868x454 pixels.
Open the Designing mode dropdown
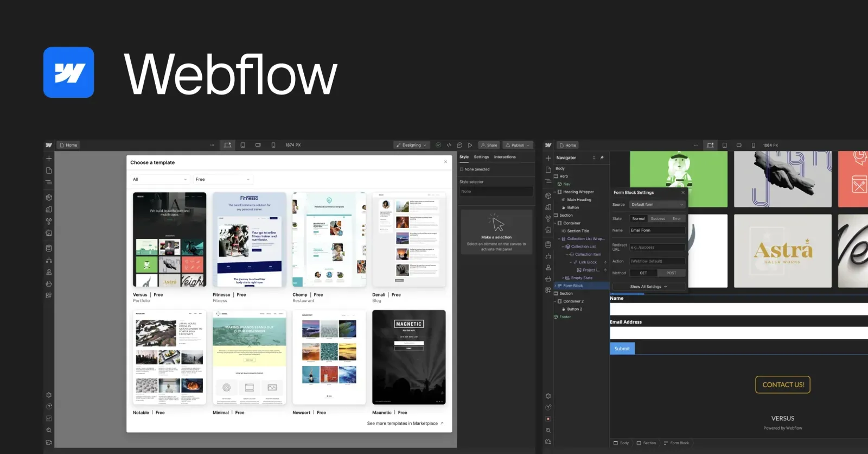point(412,145)
